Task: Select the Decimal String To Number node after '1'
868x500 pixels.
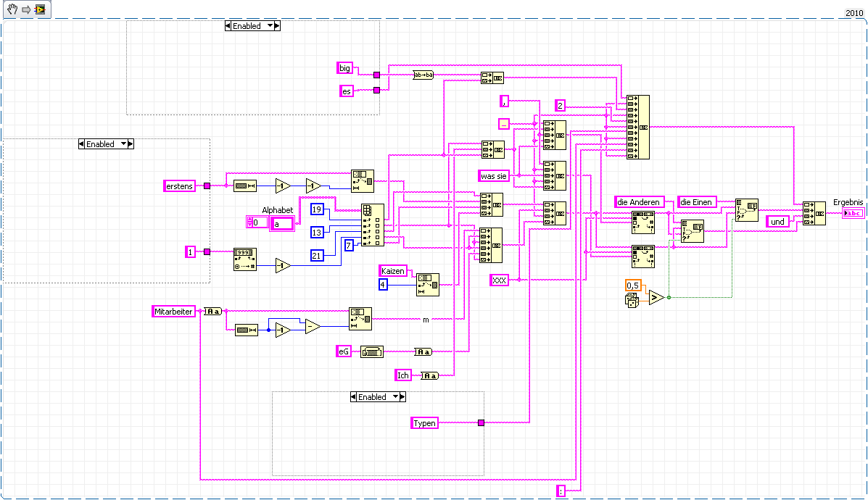Action: (244, 259)
